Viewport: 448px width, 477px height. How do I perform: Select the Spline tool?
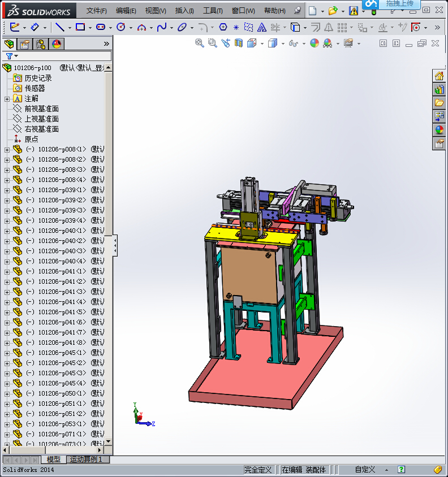tap(162, 27)
